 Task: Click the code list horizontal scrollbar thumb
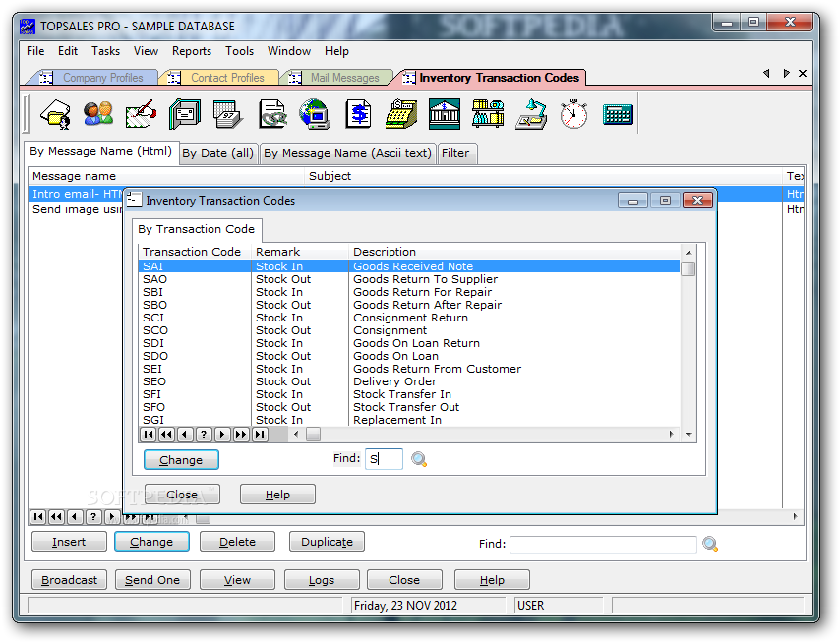313,435
